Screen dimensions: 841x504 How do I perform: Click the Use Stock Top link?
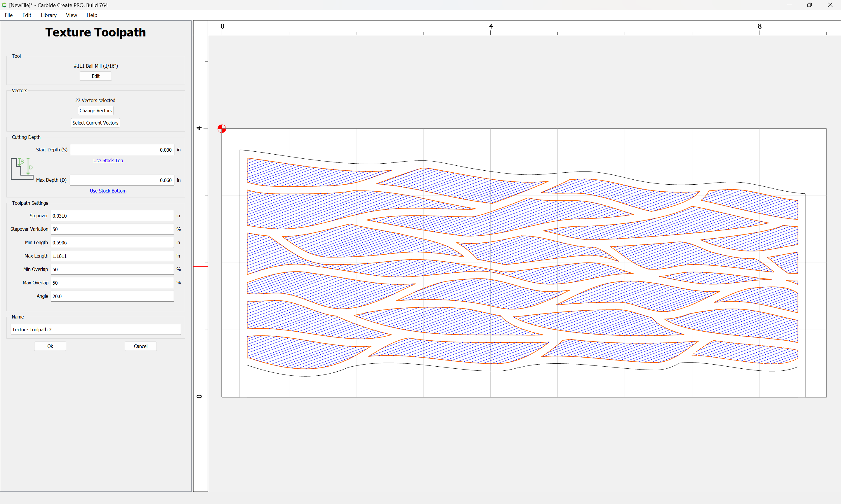108,161
